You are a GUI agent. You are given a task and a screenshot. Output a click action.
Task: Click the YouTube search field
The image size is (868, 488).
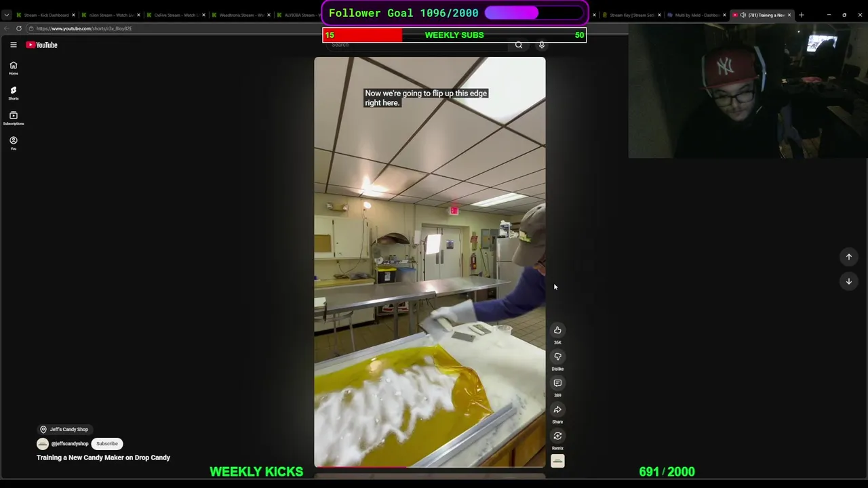417,45
